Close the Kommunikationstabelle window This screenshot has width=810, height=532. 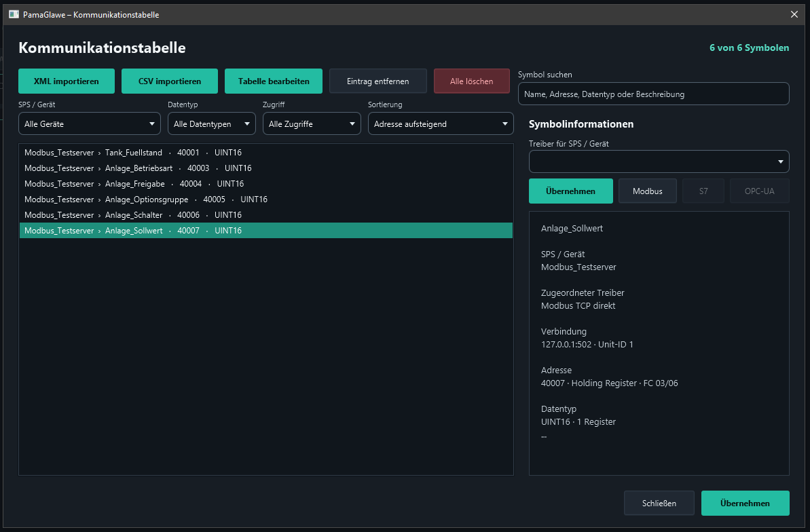[794, 14]
